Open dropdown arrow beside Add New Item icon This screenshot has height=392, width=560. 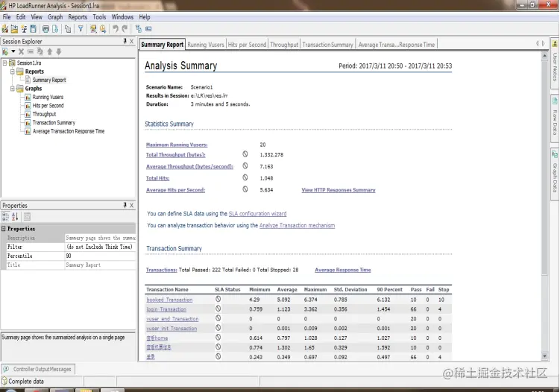click(13, 51)
